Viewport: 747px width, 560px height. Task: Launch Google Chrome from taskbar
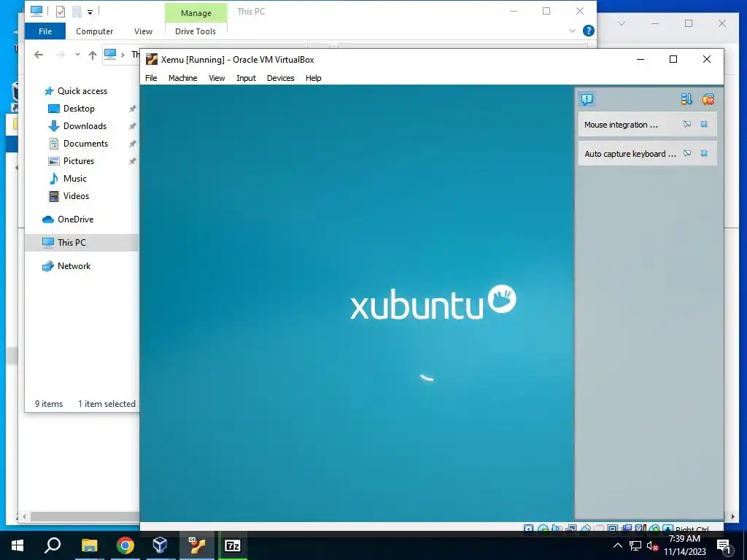coord(125,545)
